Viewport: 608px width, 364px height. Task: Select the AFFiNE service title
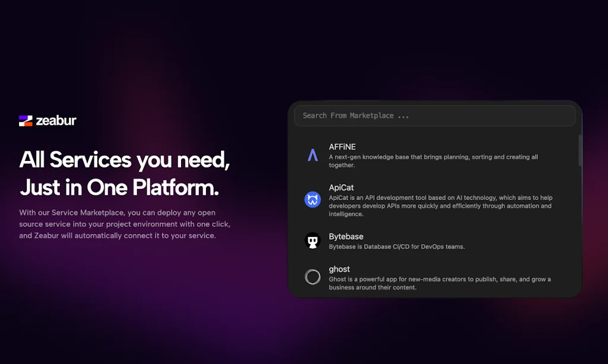point(342,147)
